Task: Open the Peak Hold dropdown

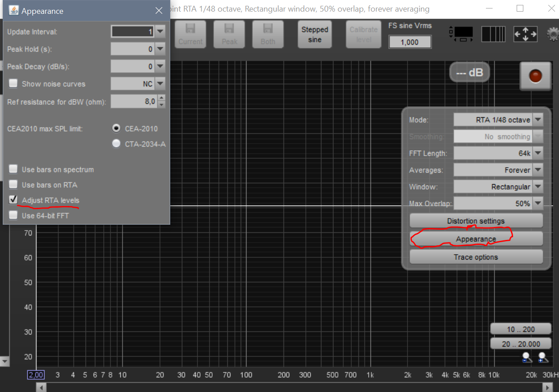Action: 160,49
